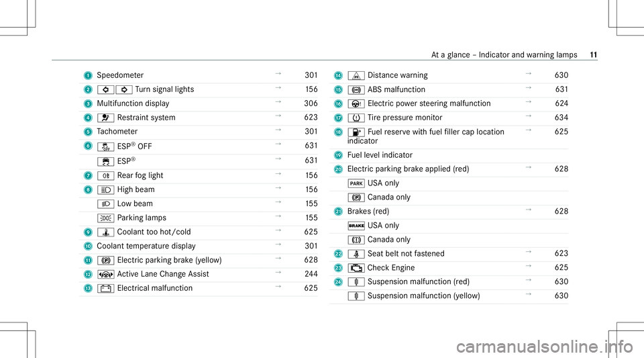Click the ESP OFF indicator icon
This screenshot has width=644, height=358.
point(105,146)
